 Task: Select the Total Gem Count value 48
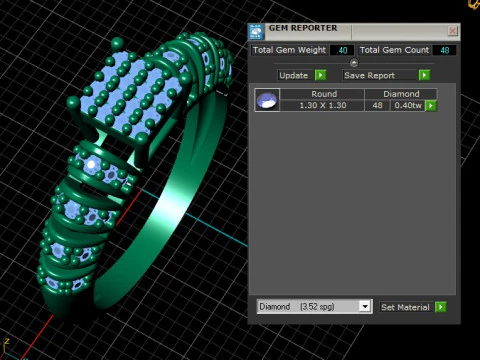(444, 50)
